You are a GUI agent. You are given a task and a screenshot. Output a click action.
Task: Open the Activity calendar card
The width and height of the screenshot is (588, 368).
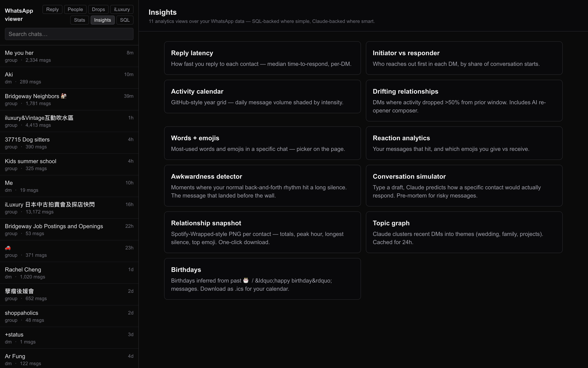[262, 96]
